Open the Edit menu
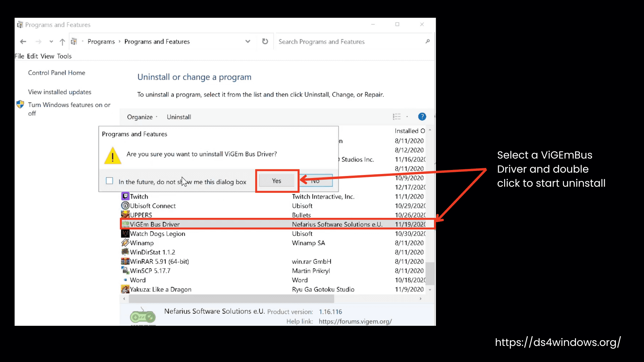The height and width of the screenshot is (362, 644). click(32, 56)
